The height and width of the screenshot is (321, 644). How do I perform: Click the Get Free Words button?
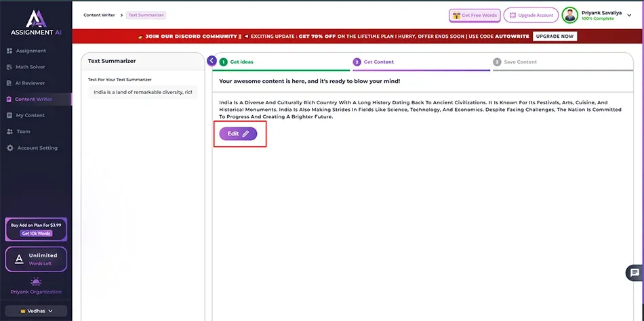click(475, 15)
